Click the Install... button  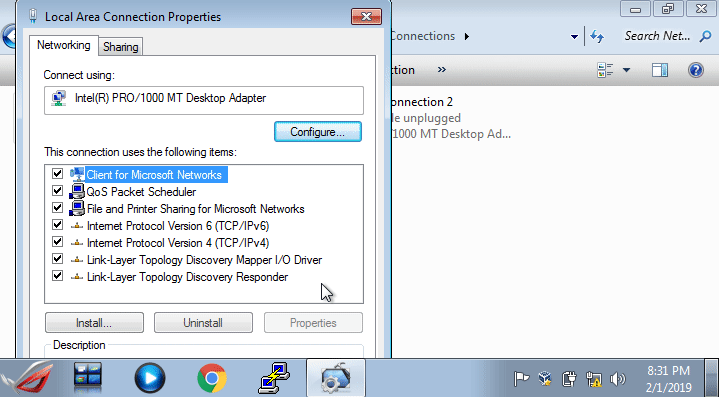[94, 323]
